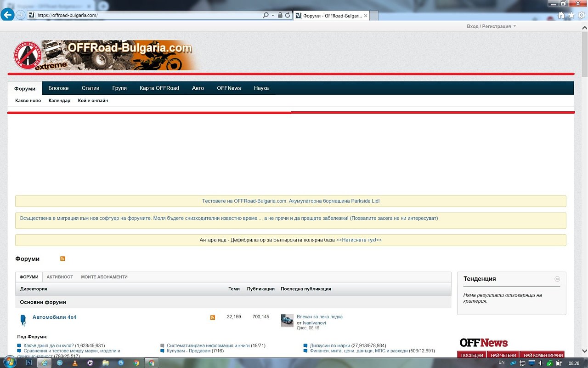Click the taskbar clock showing 08:28
588x368 pixels.
[x=574, y=363]
